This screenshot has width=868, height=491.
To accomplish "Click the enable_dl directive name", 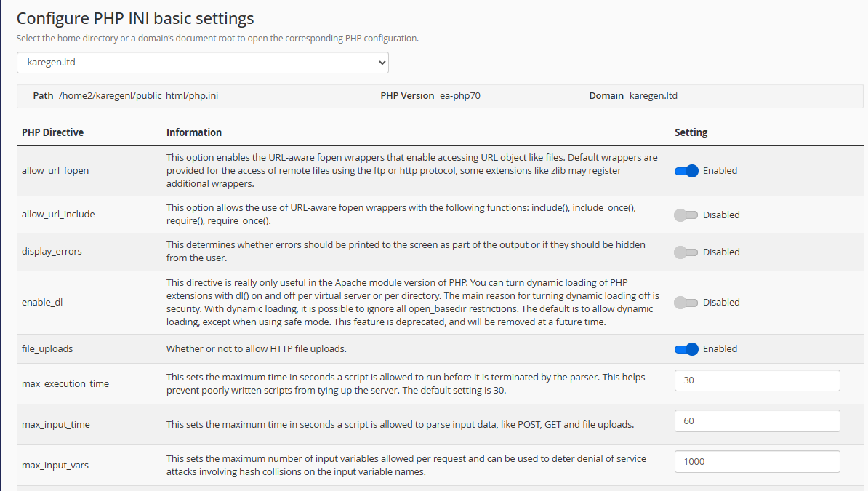I will [x=42, y=303].
